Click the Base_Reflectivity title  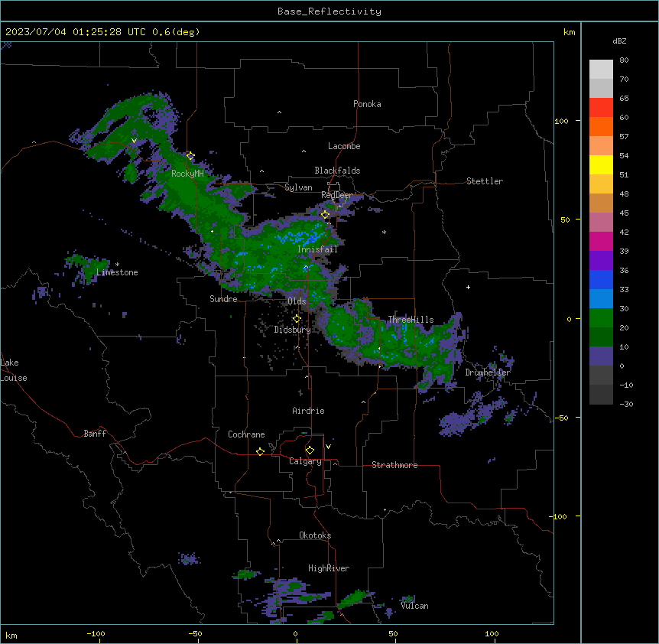[x=329, y=11]
